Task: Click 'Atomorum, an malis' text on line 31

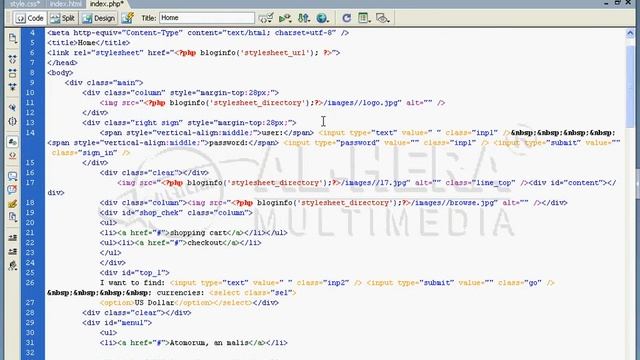Action: click(x=209, y=342)
